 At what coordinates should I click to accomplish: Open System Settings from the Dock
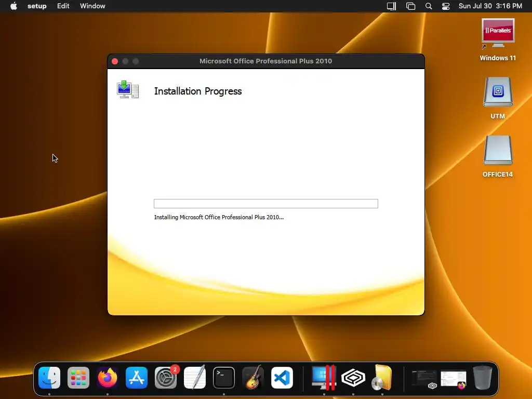point(166,378)
